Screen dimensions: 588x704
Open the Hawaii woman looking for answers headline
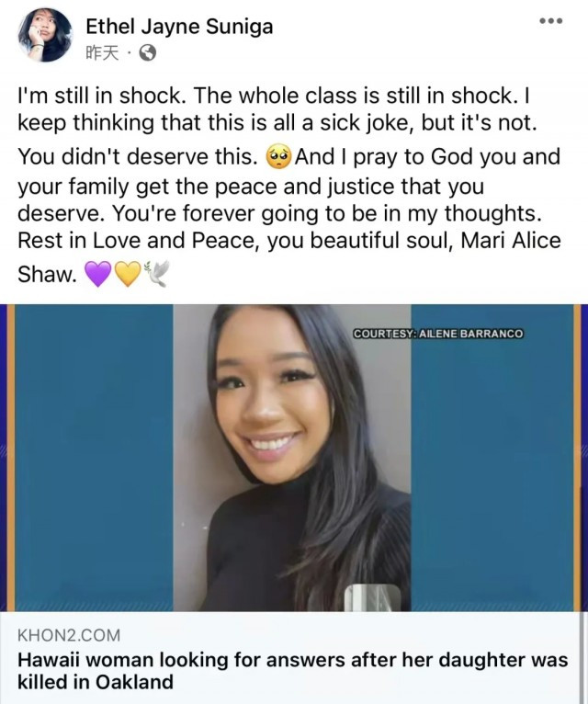click(x=293, y=671)
